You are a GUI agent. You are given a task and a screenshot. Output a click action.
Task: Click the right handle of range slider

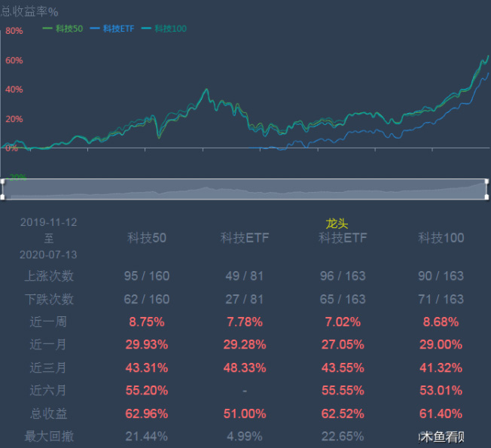[x=486, y=189]
